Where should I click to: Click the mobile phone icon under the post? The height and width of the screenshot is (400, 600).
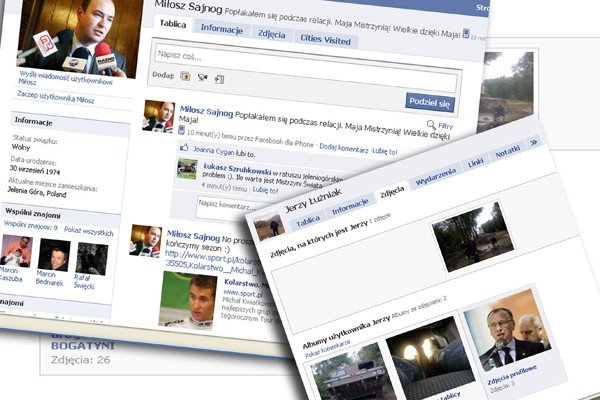(181, 130)
